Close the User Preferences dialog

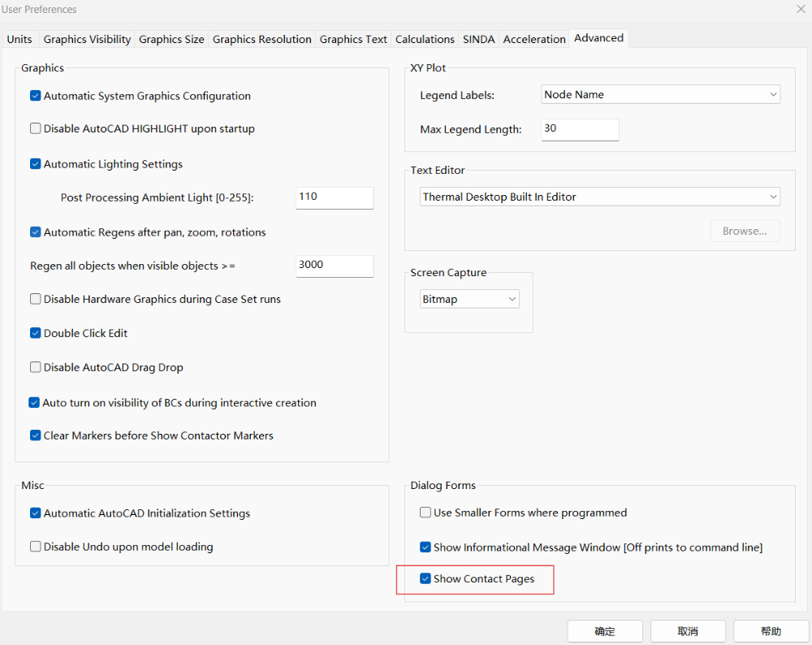tap(801, 9)
